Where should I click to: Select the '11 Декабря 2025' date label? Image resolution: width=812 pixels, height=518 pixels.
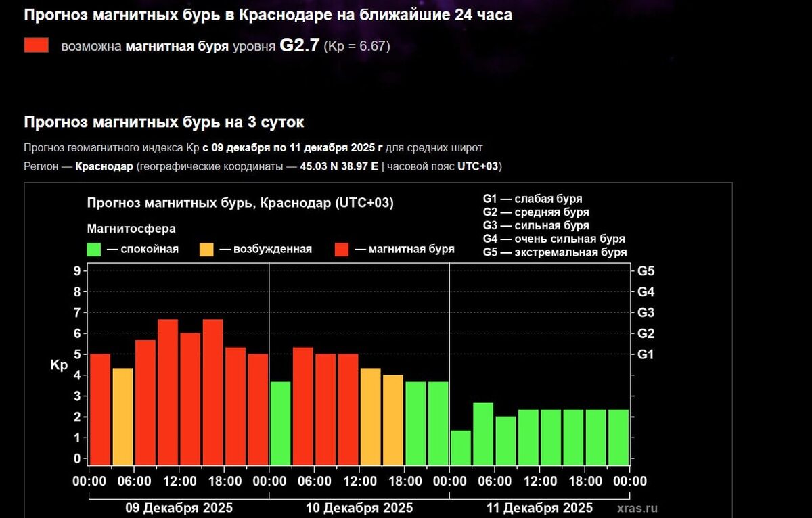pyautogui.click(x=539, y=508)
